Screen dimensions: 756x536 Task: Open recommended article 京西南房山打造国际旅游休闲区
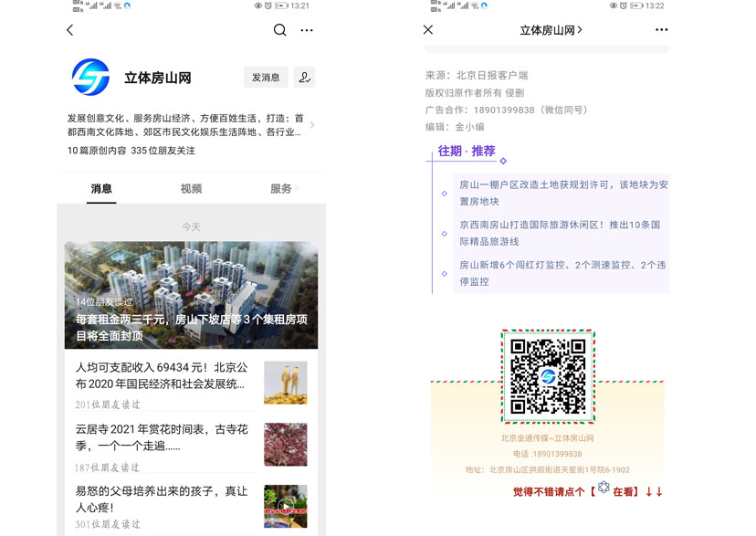pyautogui.click(x=560, y=233)
